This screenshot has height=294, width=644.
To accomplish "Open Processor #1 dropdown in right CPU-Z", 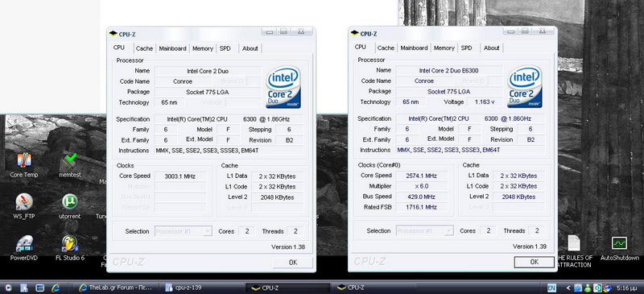I will (x=425, y=231).
